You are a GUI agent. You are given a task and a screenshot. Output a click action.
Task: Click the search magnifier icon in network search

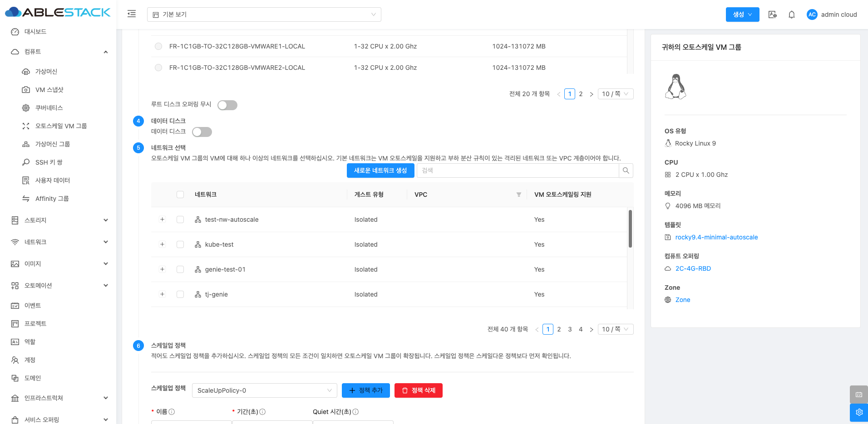[x=626, y=171]
